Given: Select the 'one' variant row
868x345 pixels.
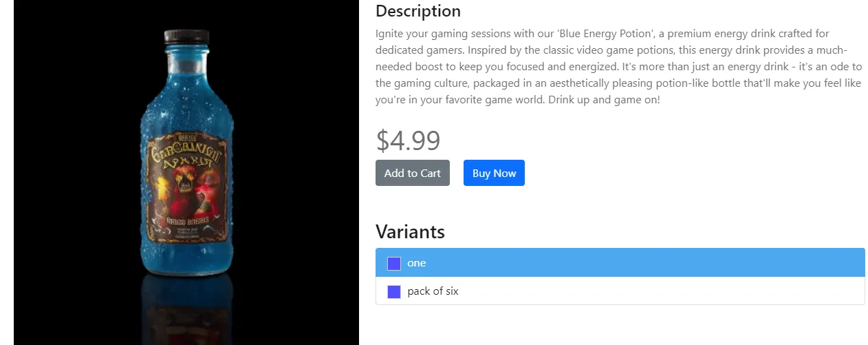Looking at the screenshot, I should pyautogui.click(x=619, y=263).
